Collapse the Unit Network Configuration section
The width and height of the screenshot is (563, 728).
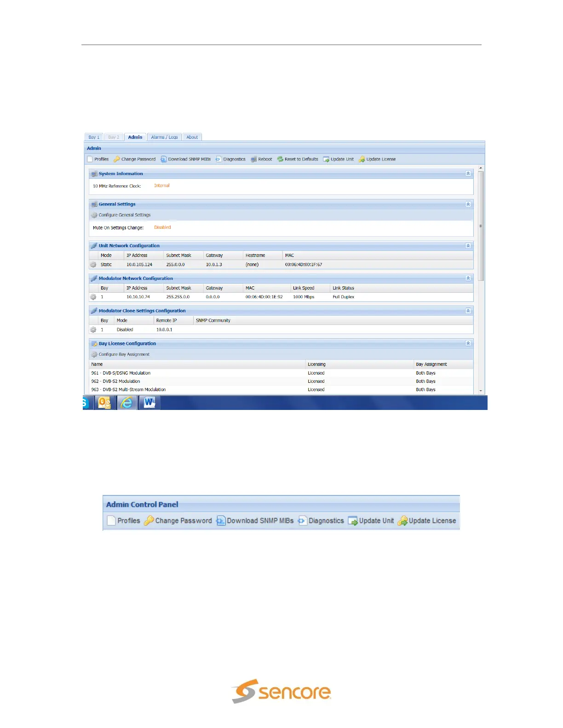468,246
